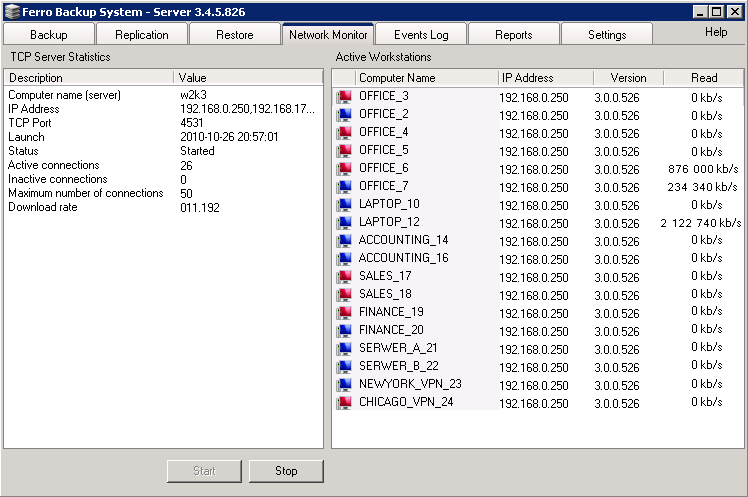
Task: Sort workstations by Computer Name header
Action: tap(427, 78)
